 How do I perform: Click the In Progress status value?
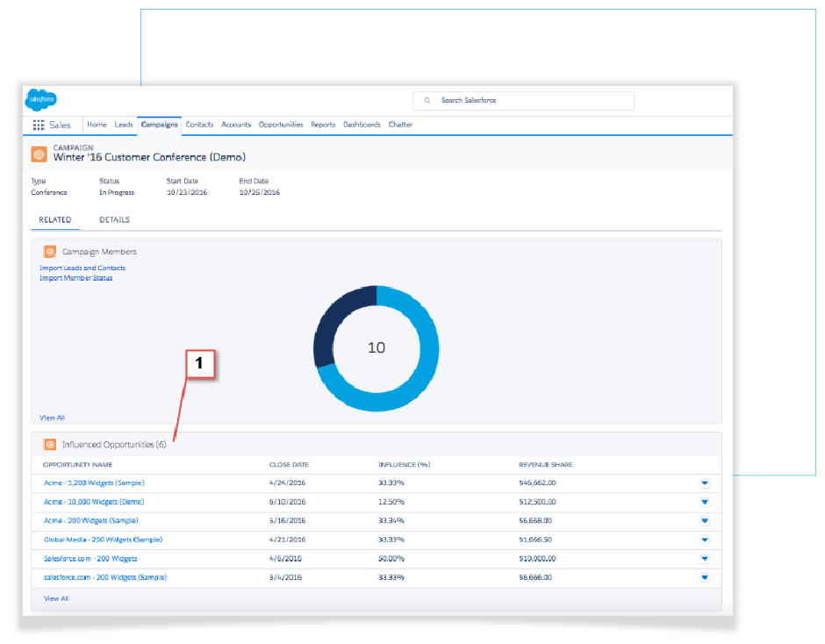pyautogui.click(x=117, y=192)
